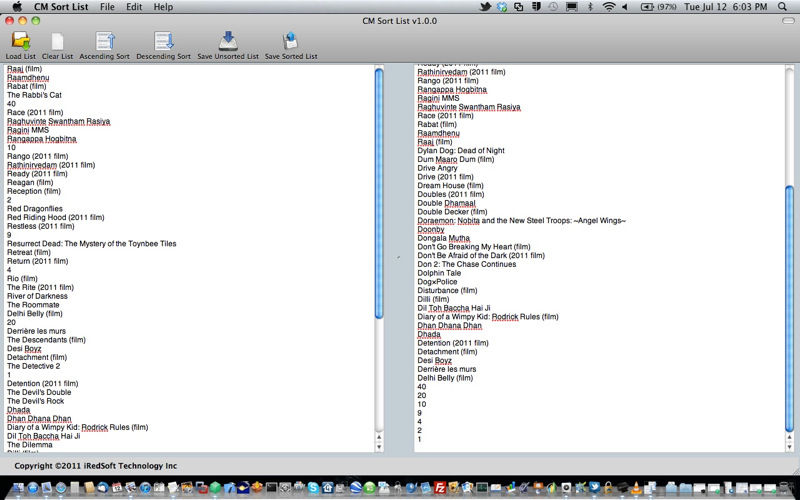Open the Time Machine menu bar icon
Image resolution: width=800 pixels, height=500 pixels.
554,7
